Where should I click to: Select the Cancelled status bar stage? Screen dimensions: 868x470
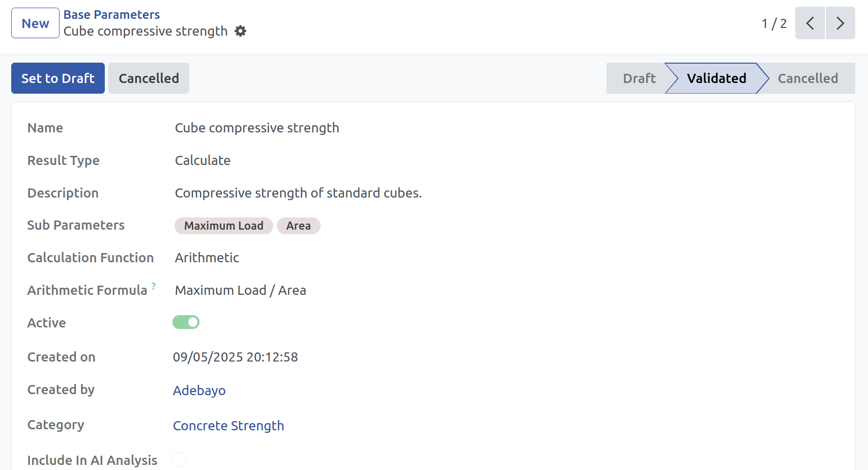(807, 78)
